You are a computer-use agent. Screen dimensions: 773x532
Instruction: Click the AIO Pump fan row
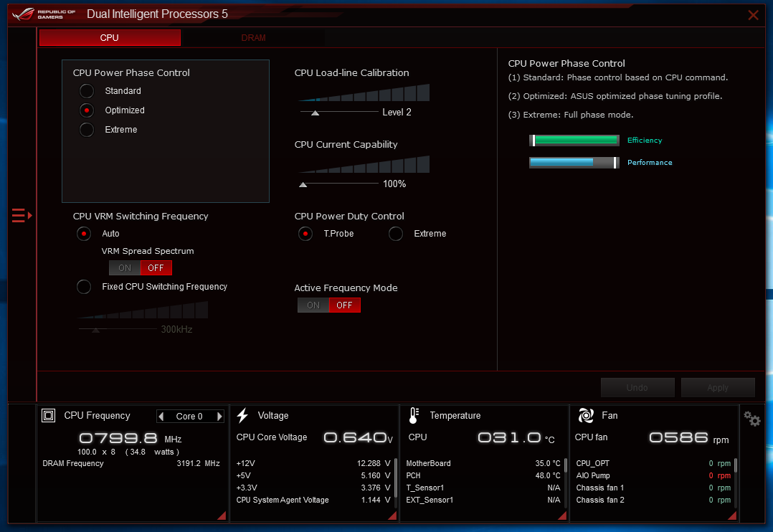point(653,476)
